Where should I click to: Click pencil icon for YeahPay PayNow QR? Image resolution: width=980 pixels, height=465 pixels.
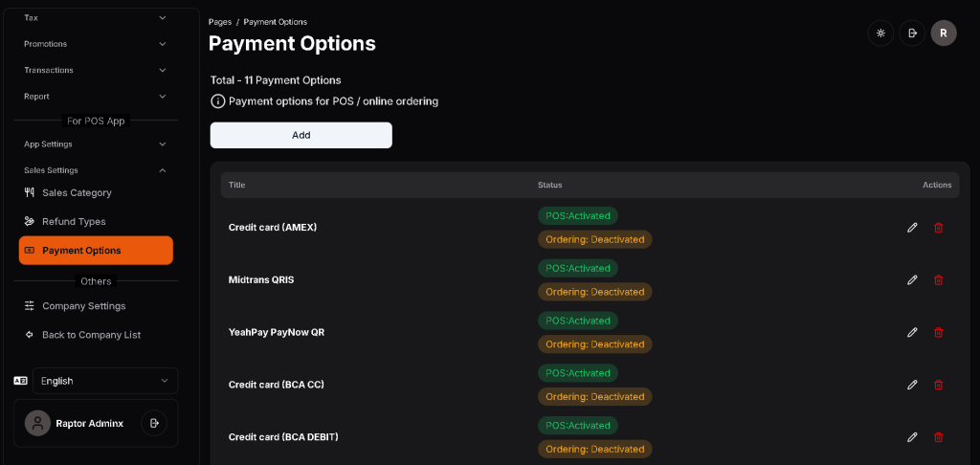click(912, 332)
